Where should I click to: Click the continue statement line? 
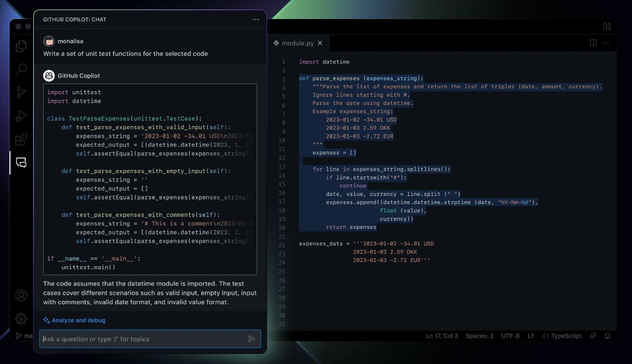point(353,186)
